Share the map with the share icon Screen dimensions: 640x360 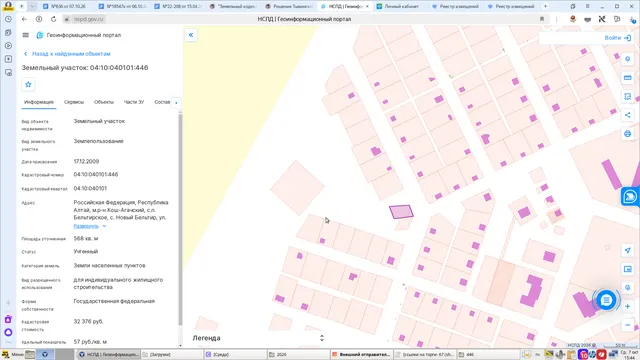click(628, 115)
